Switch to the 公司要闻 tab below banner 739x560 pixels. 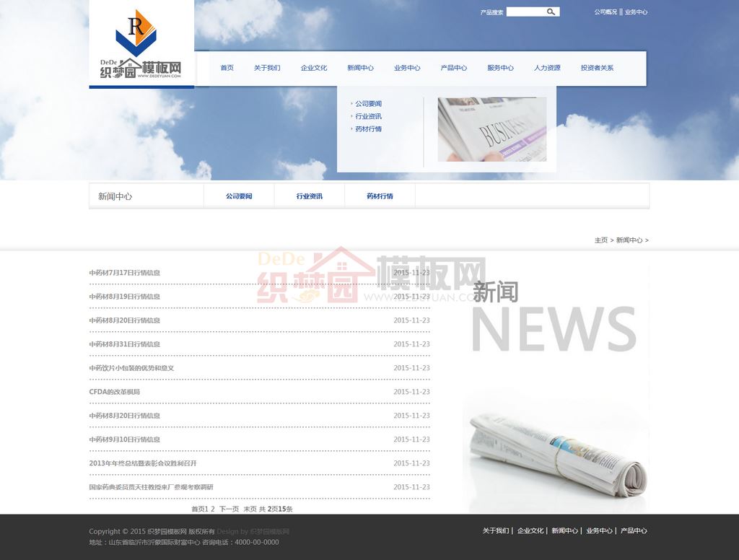[239, 196]
